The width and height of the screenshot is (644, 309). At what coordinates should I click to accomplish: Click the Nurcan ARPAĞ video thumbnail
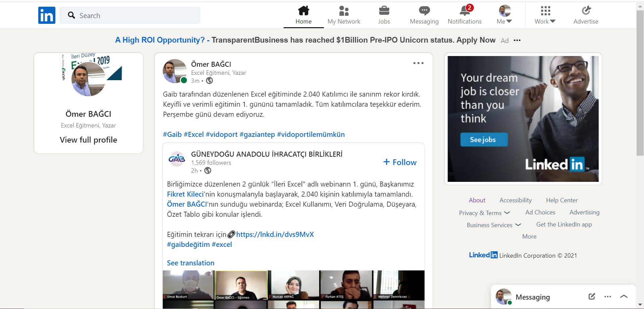click(293, 285)
